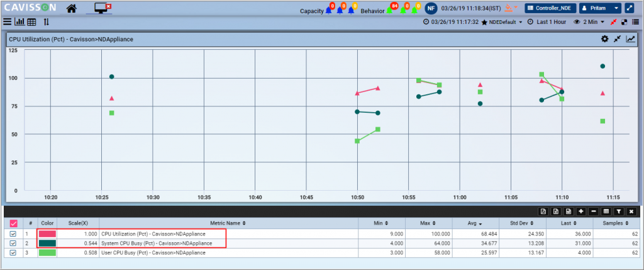Uncheck the System CPU Busy (Pct) row checkbox
This screenshot has width=644, height=270.
(x=13, y=244)
